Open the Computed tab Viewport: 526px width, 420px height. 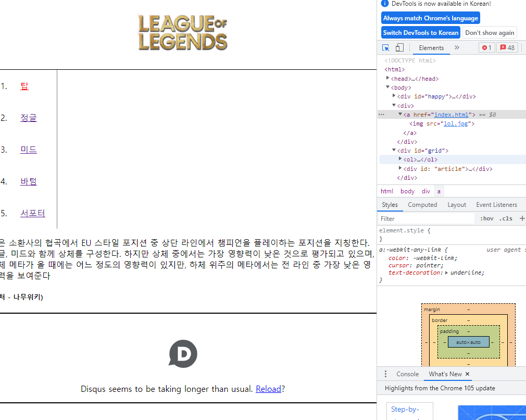(x=422, y=205)
